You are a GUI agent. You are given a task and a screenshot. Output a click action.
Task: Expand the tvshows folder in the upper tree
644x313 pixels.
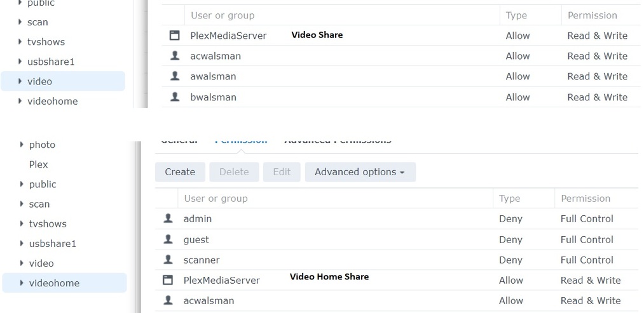click(x=20, y=42)
